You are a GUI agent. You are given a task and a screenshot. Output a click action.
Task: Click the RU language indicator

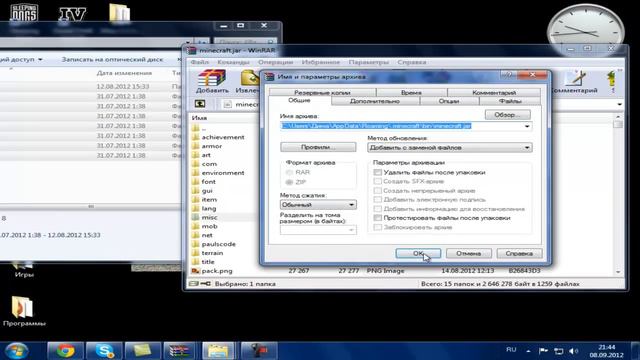pyautogui.click(x=511, y=350)
